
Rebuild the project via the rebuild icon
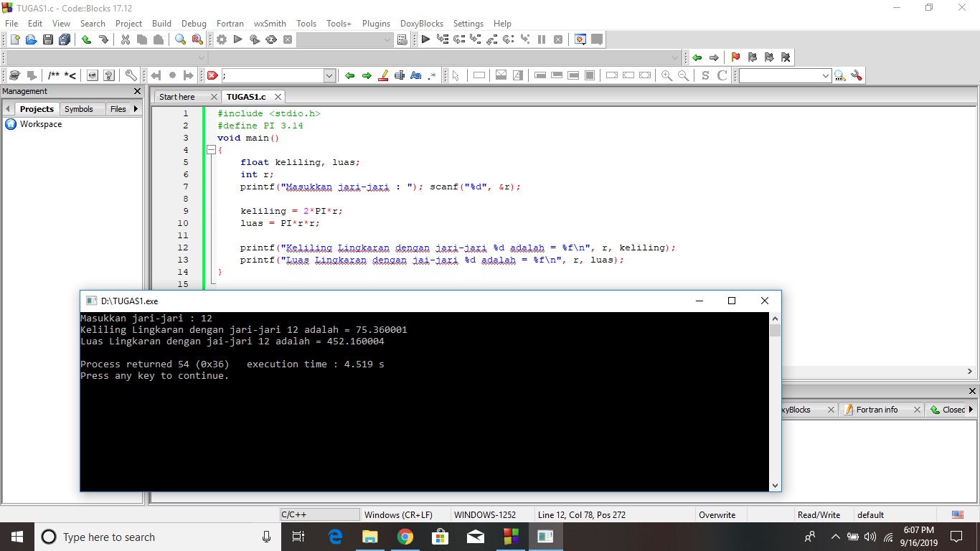270,39
